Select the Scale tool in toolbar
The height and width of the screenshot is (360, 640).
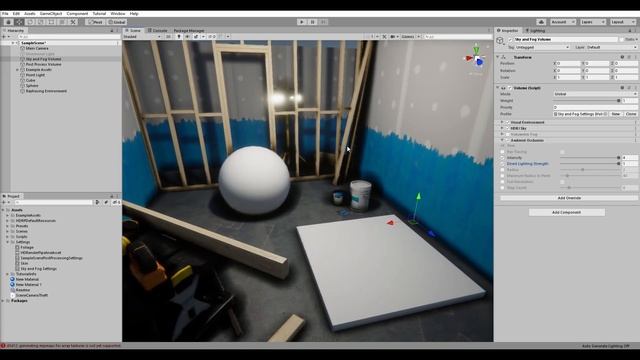pos(40,22)
